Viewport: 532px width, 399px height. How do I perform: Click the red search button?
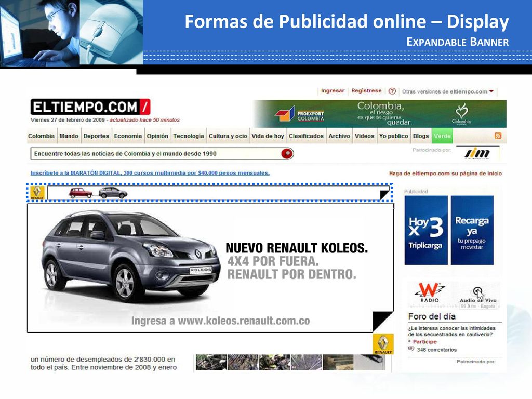287,154
